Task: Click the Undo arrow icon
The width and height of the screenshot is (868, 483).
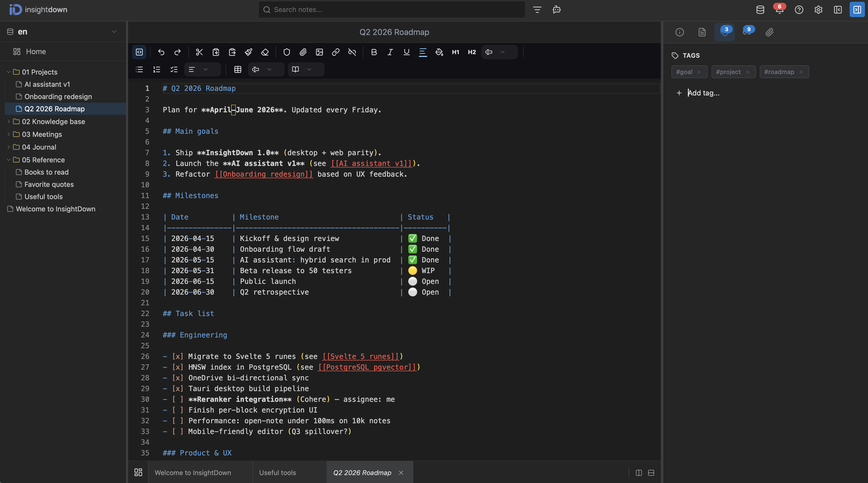Action: [161, 52]
